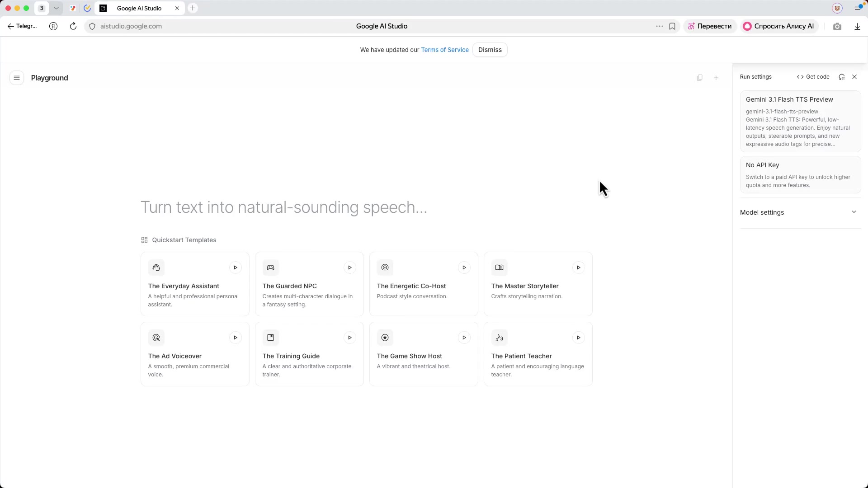Play The Ad Voiceover sample
This screenshot has height=488, width=868.
236,338
